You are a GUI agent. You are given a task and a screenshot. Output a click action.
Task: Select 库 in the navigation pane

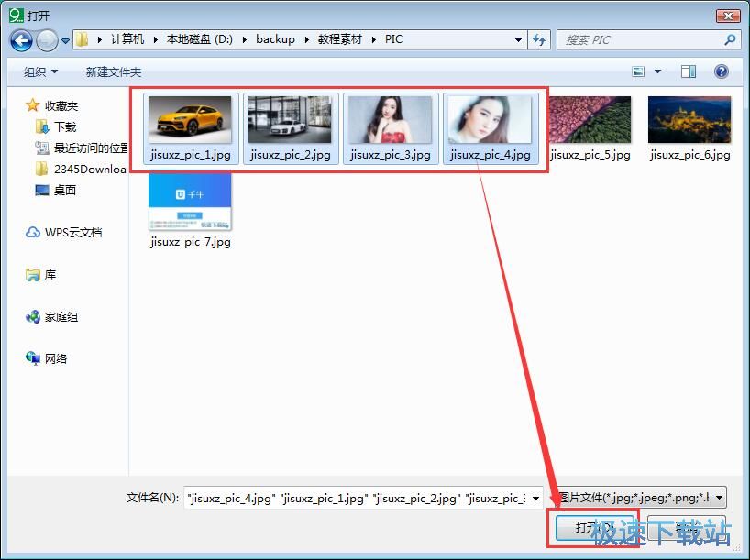click(x=50, y=274)
